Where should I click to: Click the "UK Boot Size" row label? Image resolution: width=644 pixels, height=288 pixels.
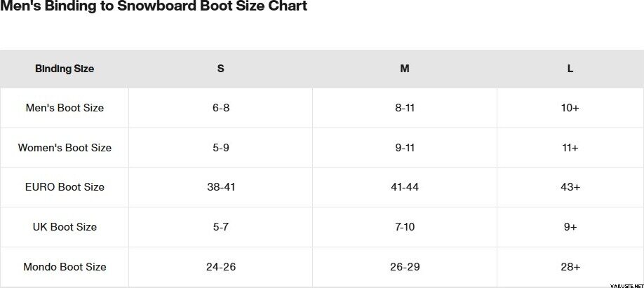65,227
